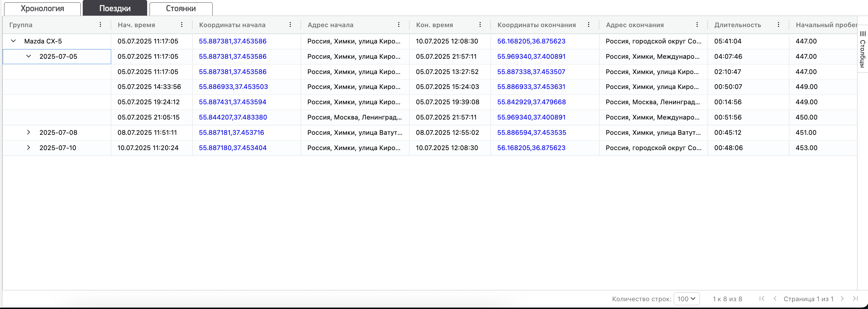This screenshot has height=309, width=868.
Task: Select the 2025-07-10 group label
Action: pyautogui.click(x=58, y=148)
